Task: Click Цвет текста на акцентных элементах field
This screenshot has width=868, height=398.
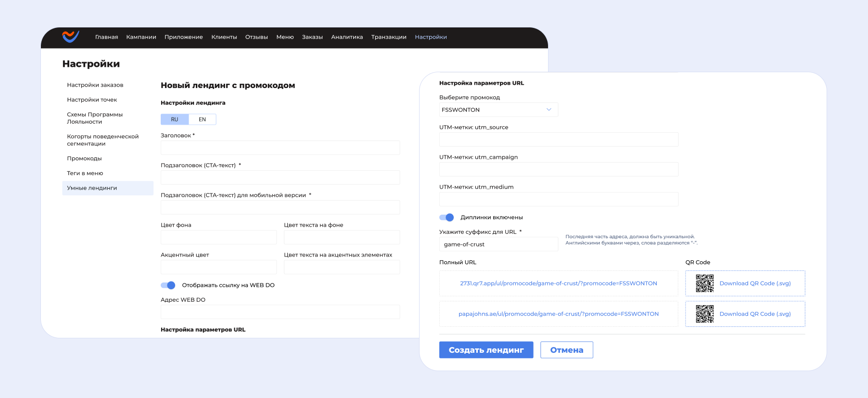Action: [342, 267]
